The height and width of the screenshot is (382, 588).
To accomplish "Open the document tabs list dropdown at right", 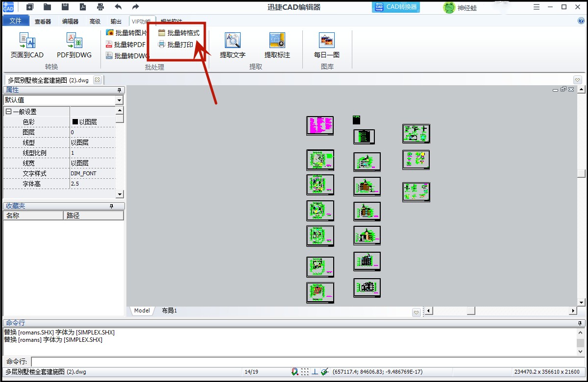I will [577, 80].
